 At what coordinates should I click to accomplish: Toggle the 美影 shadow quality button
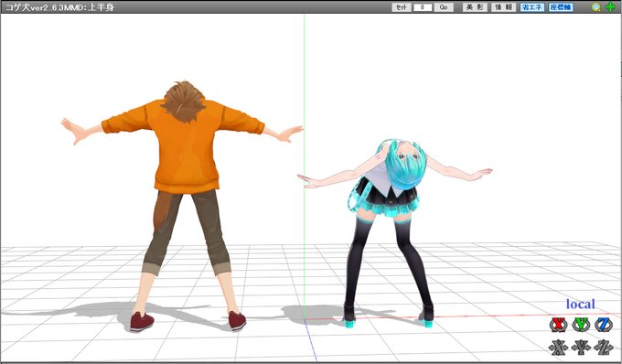[475, 7]
